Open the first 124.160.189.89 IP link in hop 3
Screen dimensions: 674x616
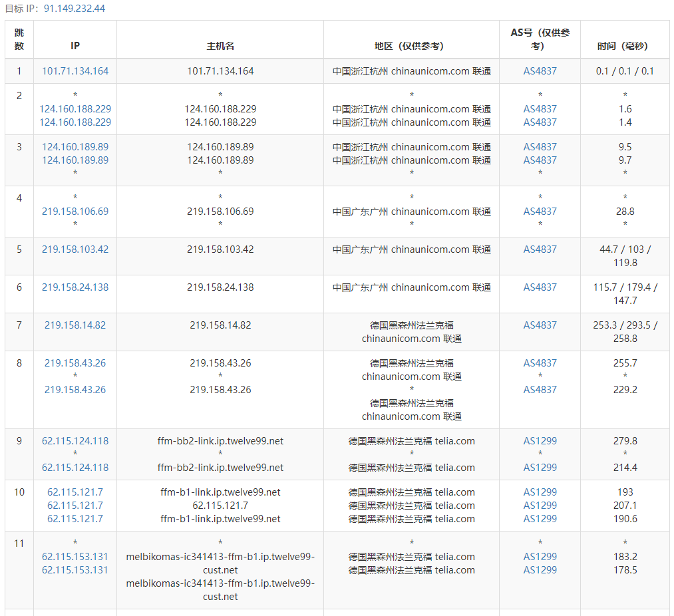point(75,146)
